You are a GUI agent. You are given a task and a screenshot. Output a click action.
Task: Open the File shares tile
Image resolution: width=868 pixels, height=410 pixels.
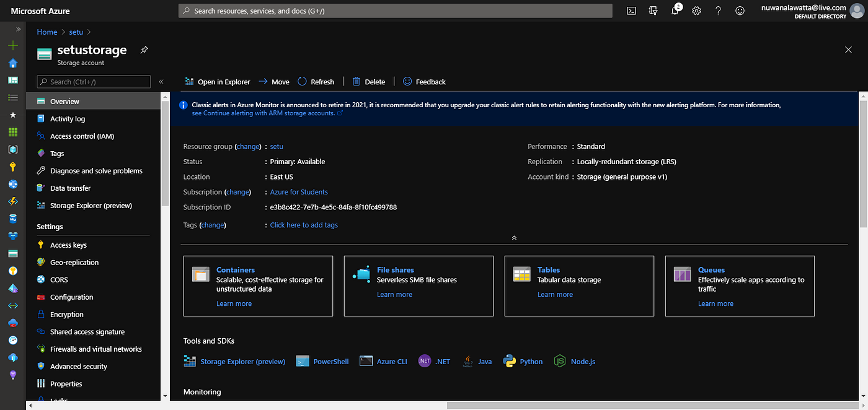[418, 286]
